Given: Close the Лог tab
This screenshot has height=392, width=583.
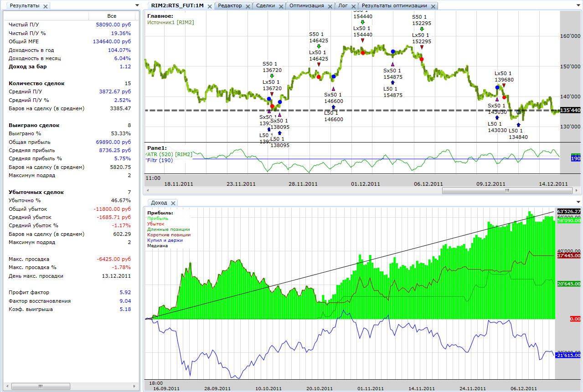Looking at the screenshot, I should 354,6.
